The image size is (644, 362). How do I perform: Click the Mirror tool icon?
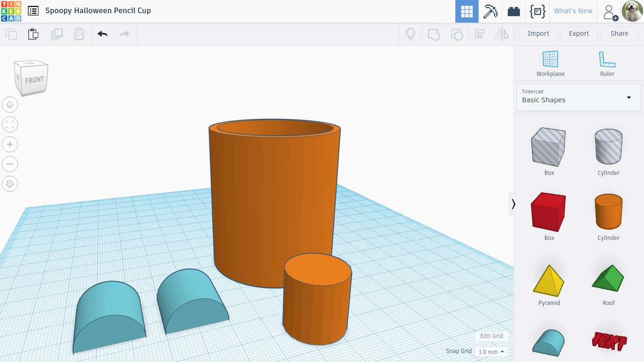pyautogui.click(x=502, y=34)
